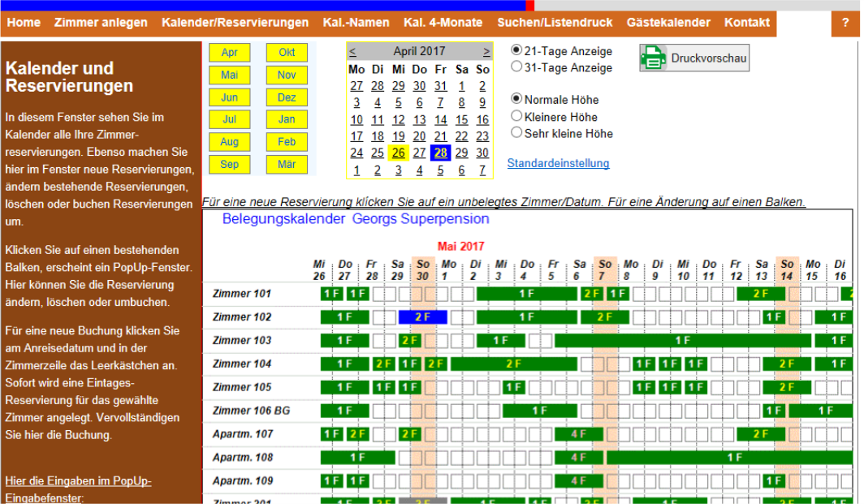The image size is (864, 504).
Task: Open the Zimmer anlegen menu item
Action: click(101, 23)
